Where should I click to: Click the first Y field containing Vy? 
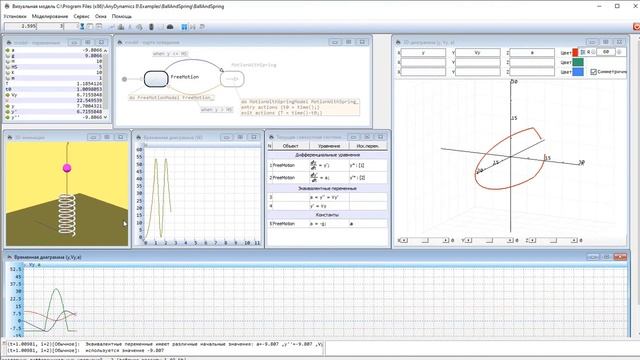tap(478, 53)
